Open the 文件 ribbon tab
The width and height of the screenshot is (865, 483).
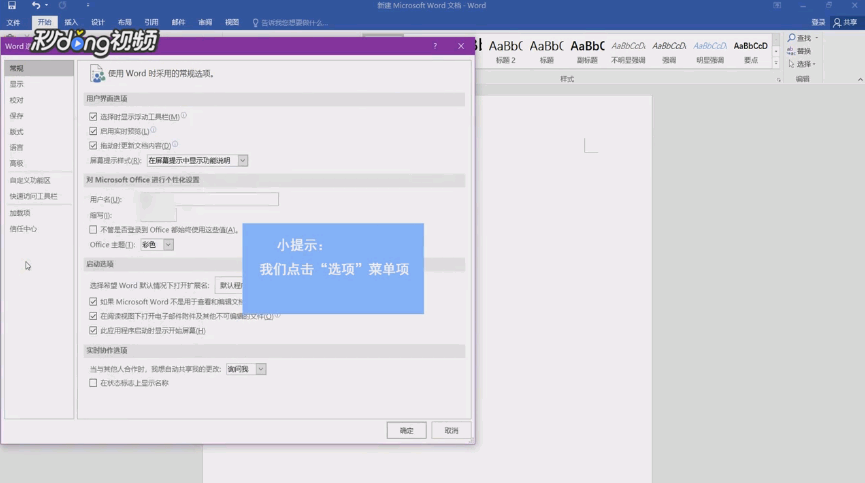(13, 23)
